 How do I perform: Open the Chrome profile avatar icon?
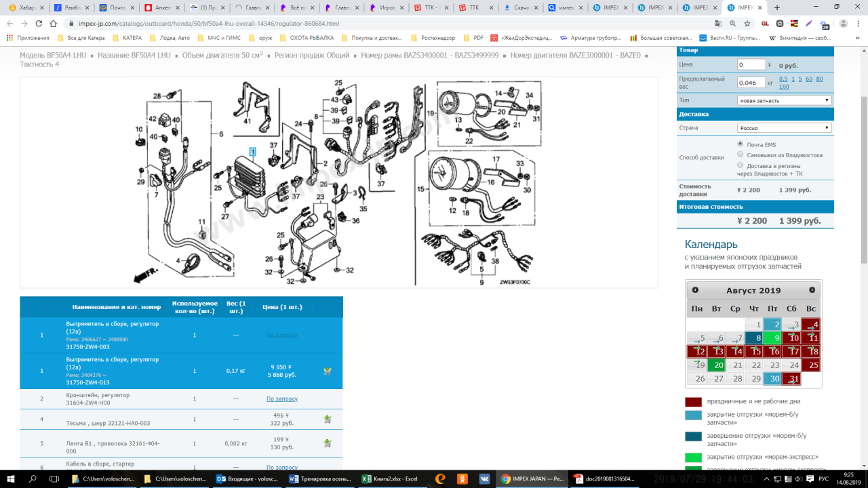[843, 23]
